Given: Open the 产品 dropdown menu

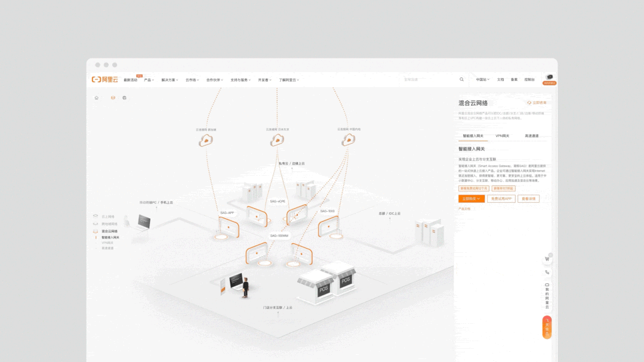Looking at the screenshot, I should point(149,80).
